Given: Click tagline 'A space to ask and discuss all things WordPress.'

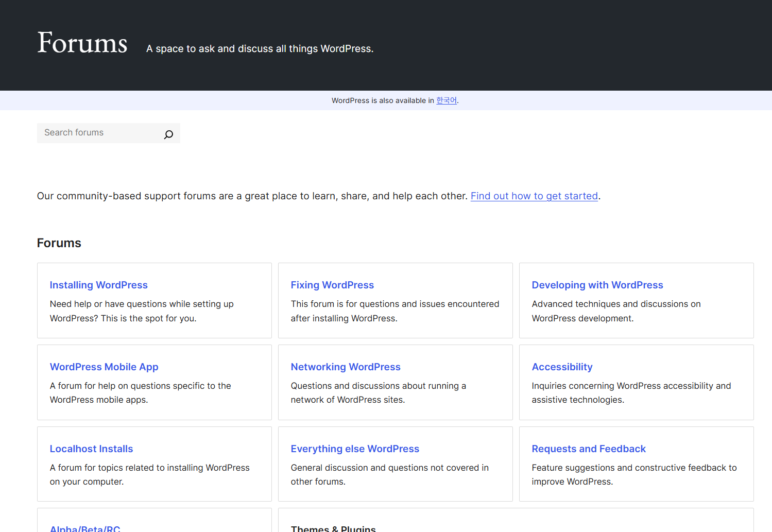Looking at the screenshot, I should (260, 49).
